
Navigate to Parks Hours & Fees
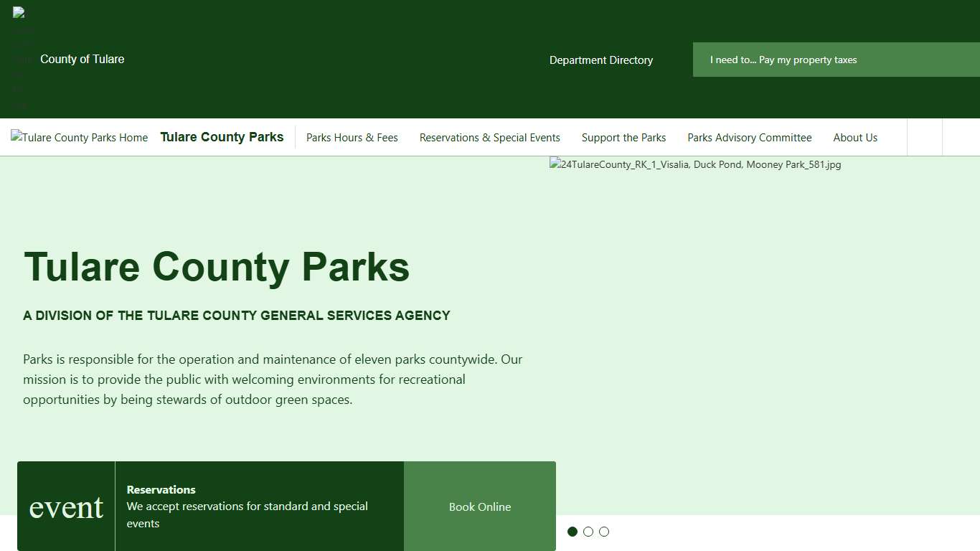352,137
